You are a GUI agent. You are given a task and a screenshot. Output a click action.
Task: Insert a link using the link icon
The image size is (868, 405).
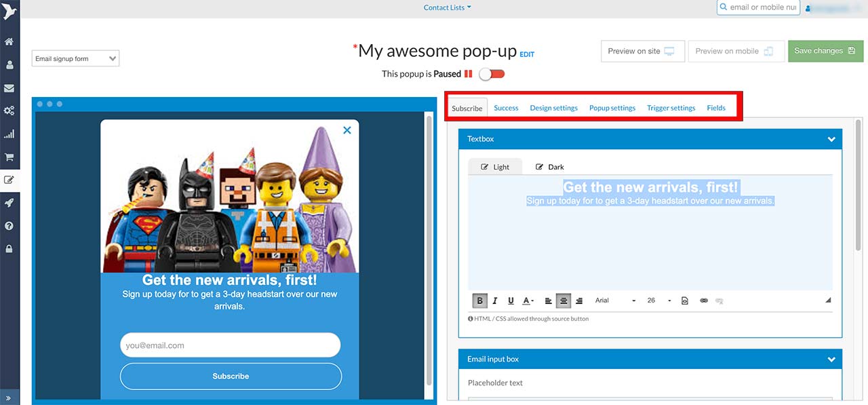704,301
